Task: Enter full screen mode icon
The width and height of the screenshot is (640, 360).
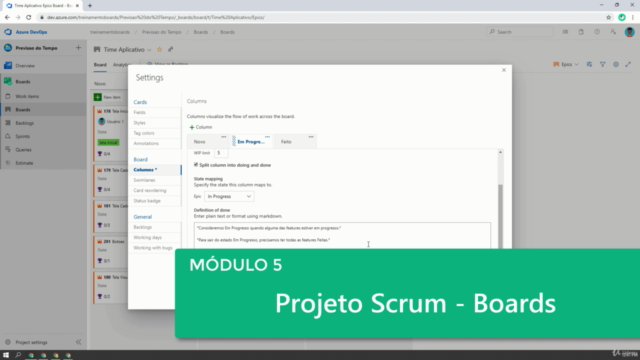Action: [628, 64]
